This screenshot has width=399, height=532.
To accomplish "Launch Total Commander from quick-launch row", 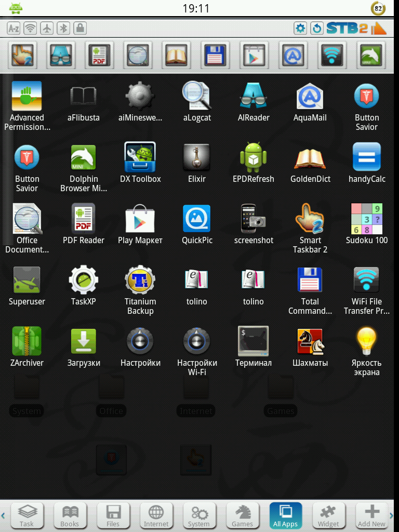I will (x=215, y=55).
